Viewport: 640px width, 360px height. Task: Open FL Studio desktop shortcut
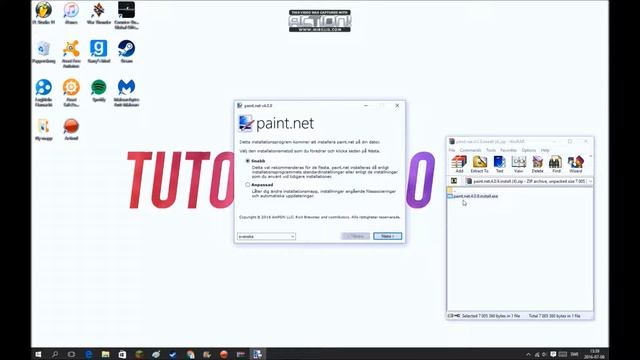(44, 13)
